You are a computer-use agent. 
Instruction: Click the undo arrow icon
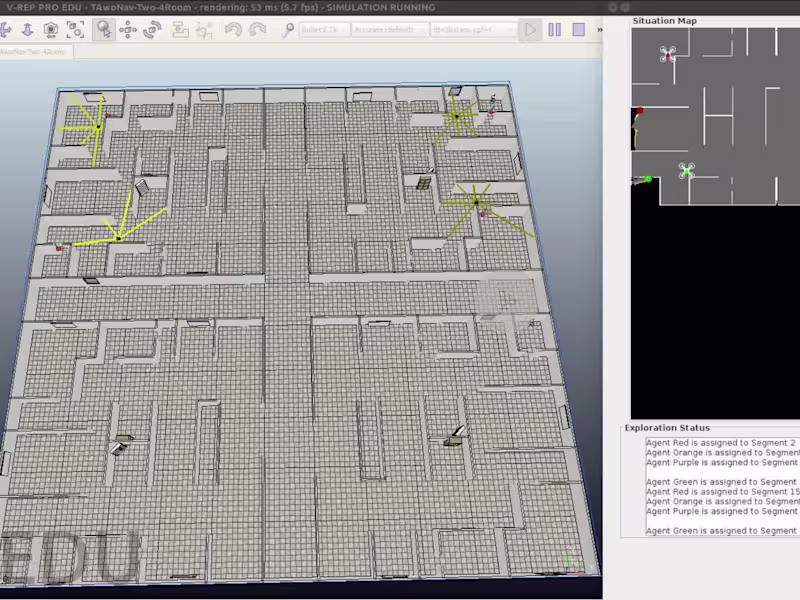(x=233, y=29)
